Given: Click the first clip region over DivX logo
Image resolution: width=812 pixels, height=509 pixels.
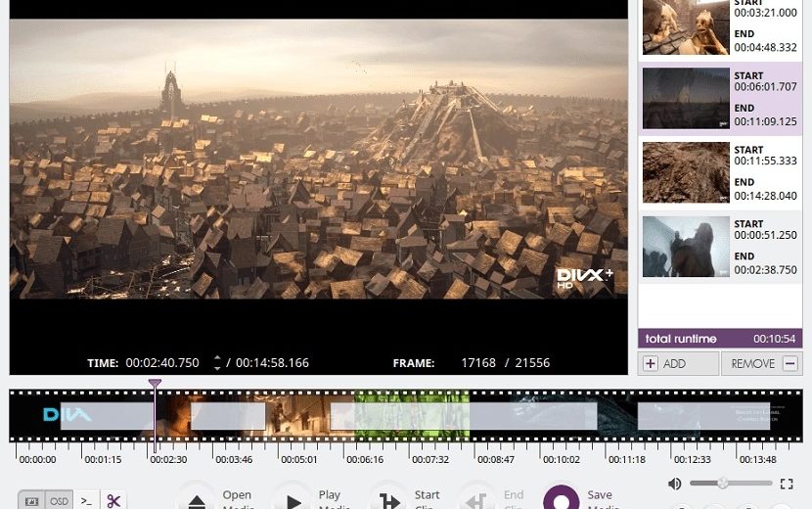Looking at the screenshot, I should point(108,416).
